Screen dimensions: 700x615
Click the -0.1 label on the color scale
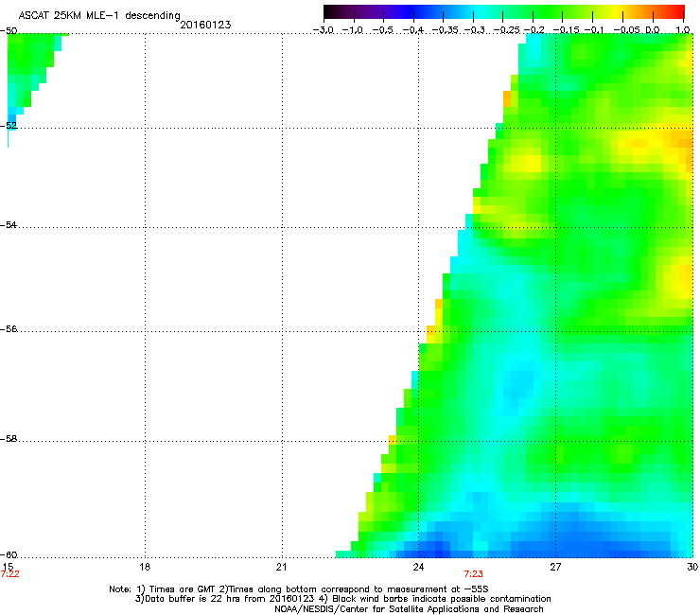click(x=594, y=30)
